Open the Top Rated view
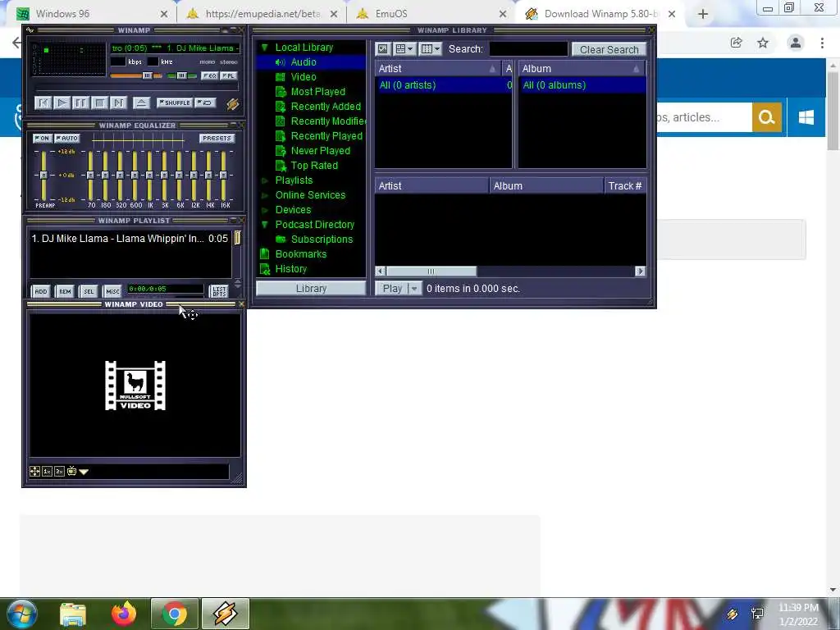The image size is (840, 630). [x=314, y=166]
